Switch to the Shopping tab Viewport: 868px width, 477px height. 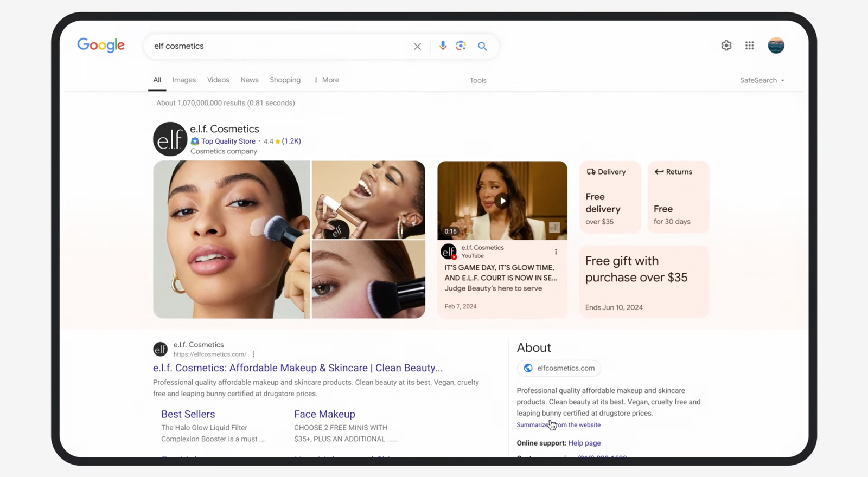tap(285, 80)
